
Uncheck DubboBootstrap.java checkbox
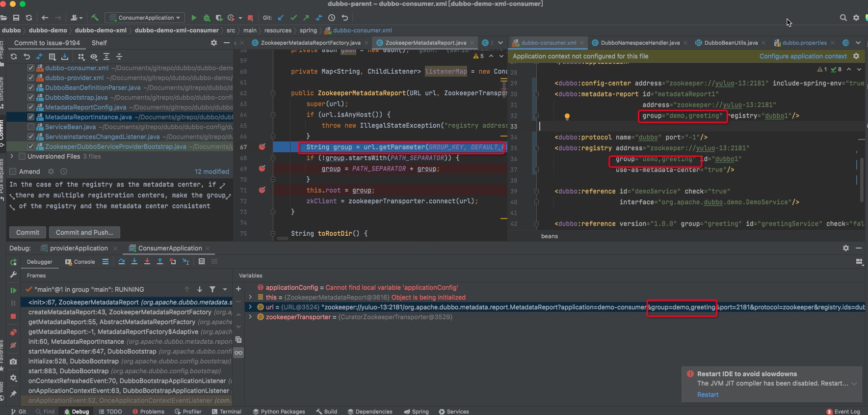click(31, 97)
